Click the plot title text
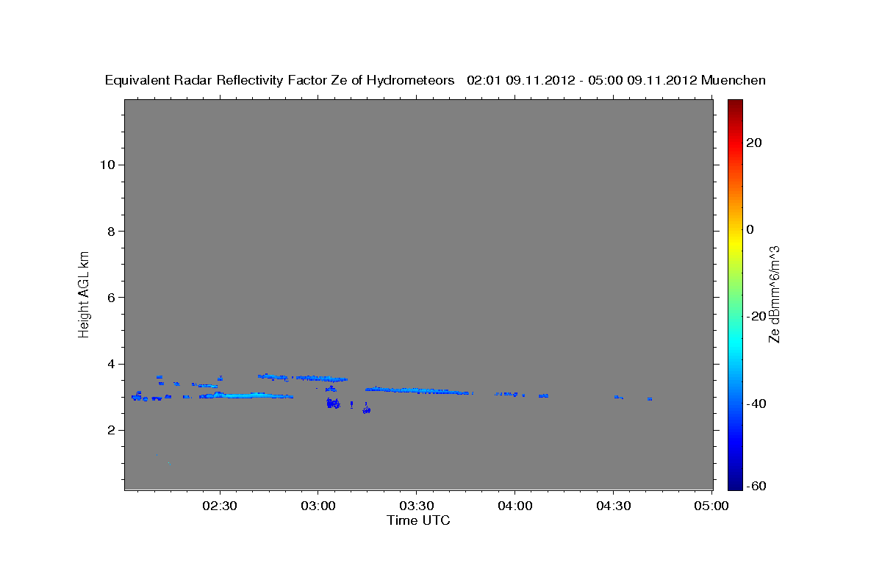882x588 pixels. pos(435,80)
